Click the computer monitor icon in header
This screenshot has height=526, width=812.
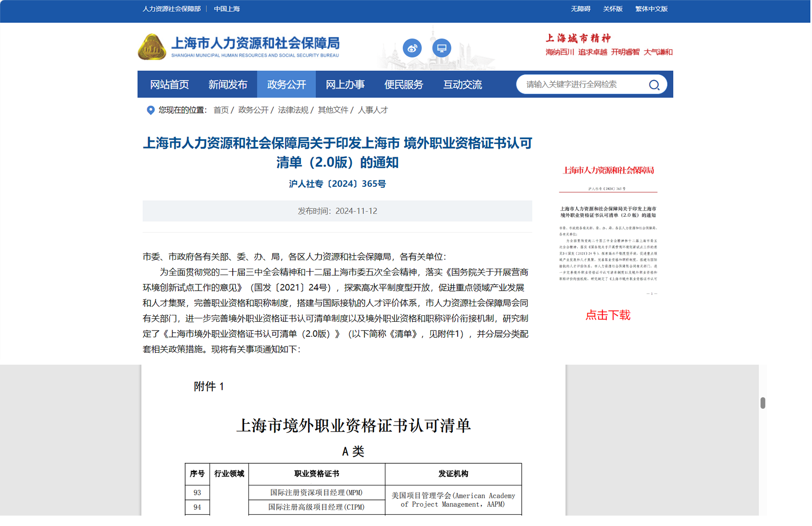(x=441, y=48)
